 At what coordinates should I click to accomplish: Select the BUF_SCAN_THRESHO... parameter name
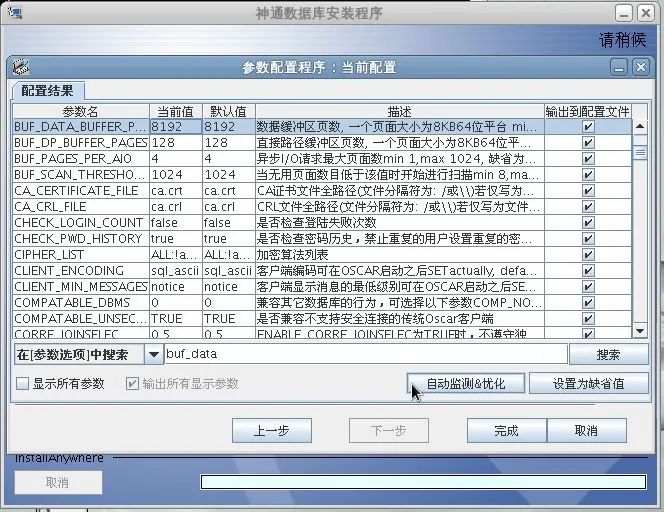click(81, 174)
